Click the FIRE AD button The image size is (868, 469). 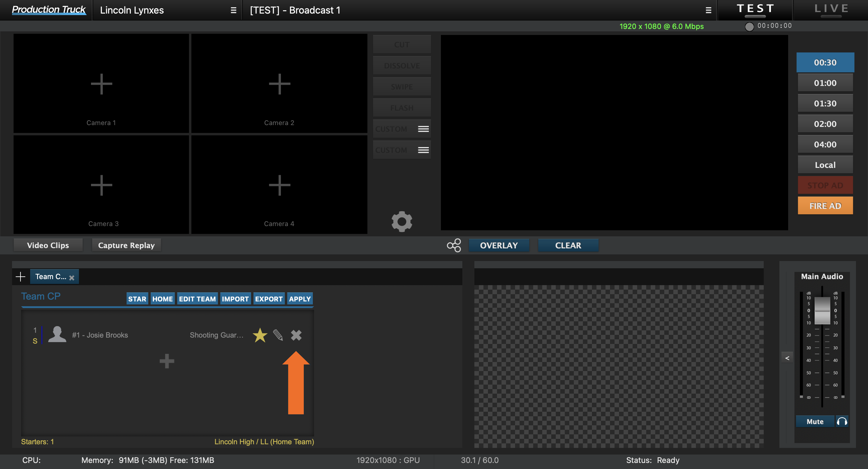point(825,206)
